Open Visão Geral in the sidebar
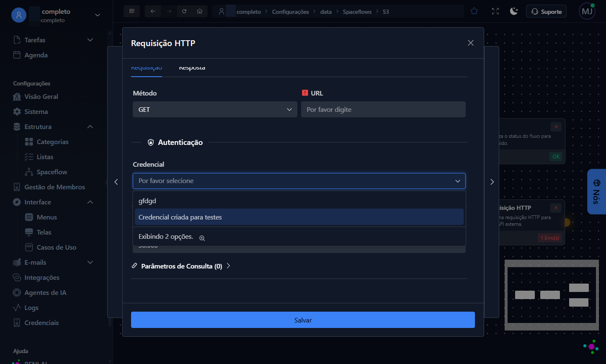 [x=41, y=96]
